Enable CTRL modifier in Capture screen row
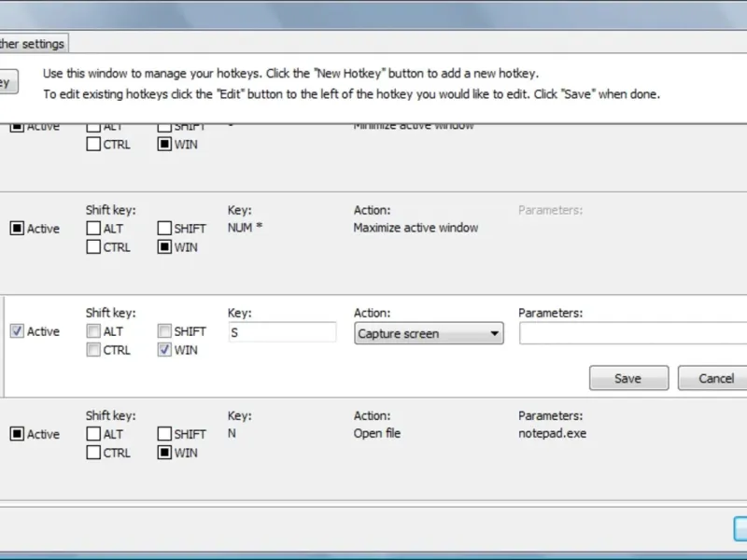 (x=93, y=350)
